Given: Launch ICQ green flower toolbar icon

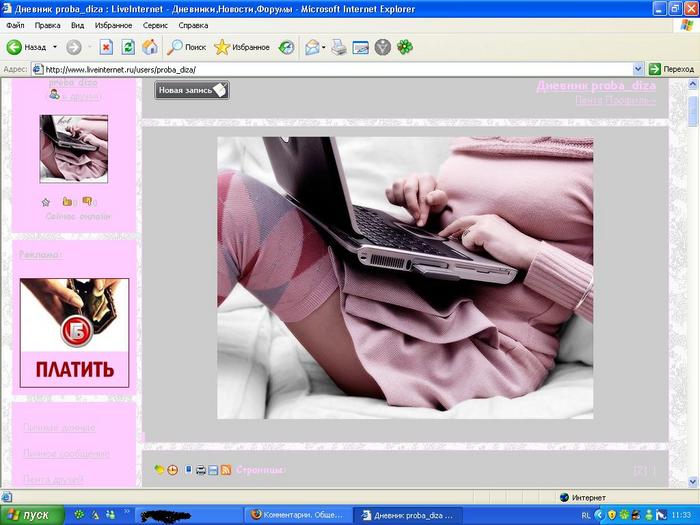Looking at the screenshot, I should point(405,47).
